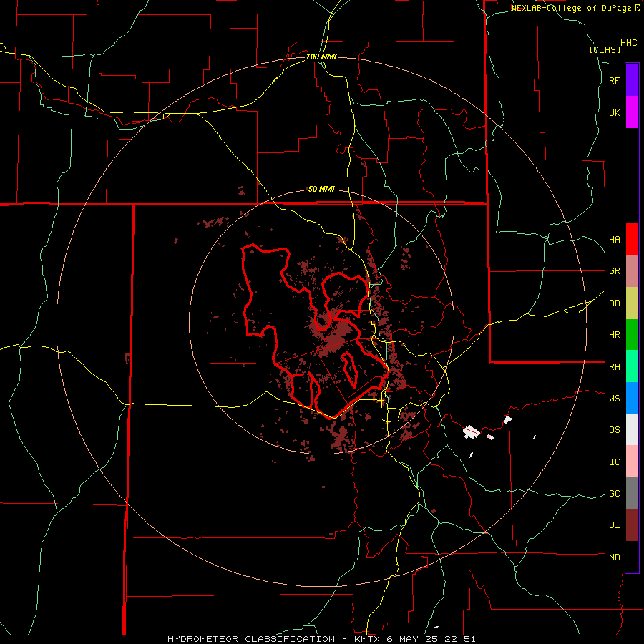Viewport: 644px width, 644px height.
Task: Select the magenta UK legend swatch
Action: [x=632, y=112]
